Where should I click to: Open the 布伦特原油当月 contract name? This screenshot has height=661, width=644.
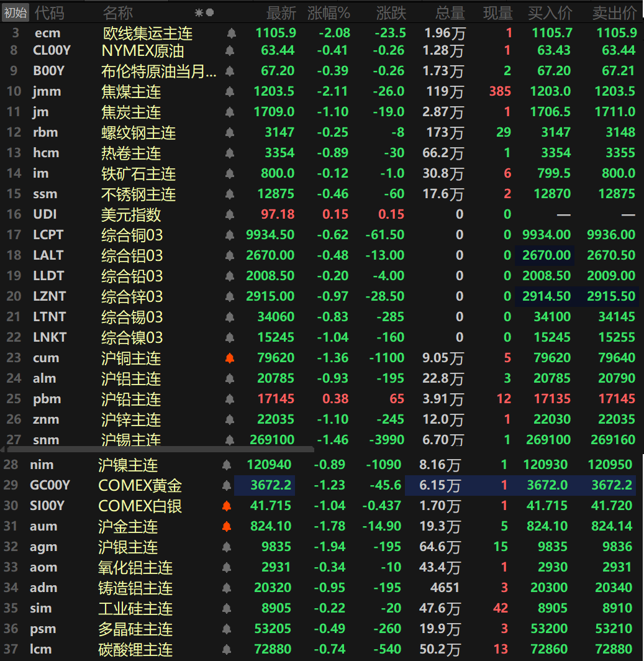pos(159,71)
